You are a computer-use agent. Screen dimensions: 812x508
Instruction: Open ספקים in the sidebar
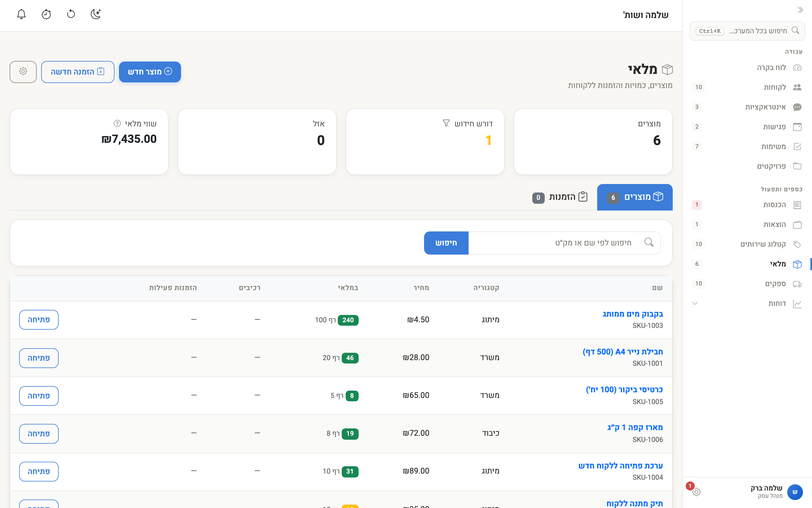[x=747, y=284]
